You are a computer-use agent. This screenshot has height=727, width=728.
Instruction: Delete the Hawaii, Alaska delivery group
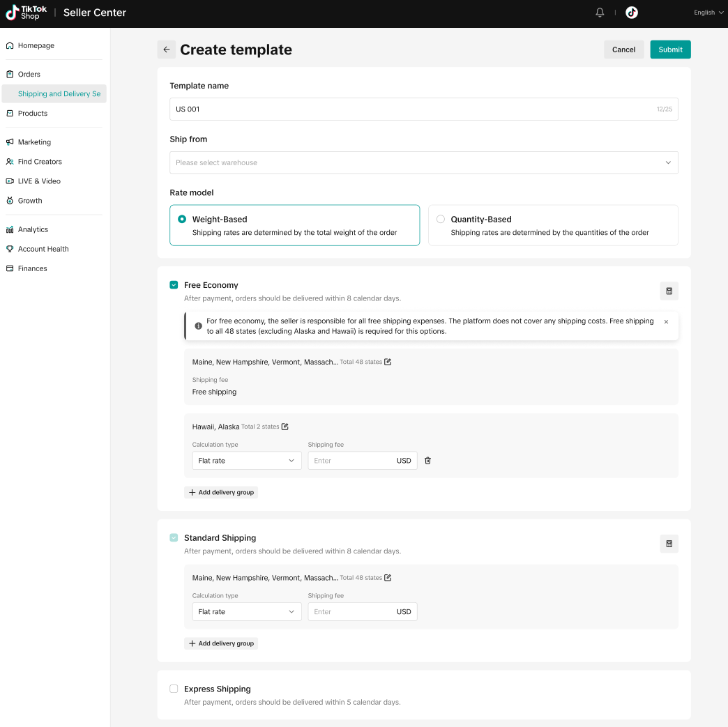point(428,461)
